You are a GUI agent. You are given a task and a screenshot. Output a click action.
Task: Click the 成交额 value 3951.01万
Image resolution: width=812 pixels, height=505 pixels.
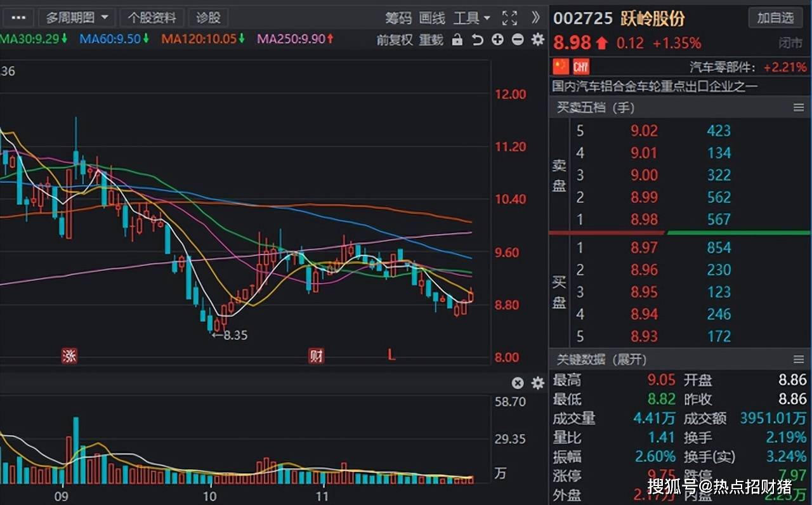(x=773, y=418)
